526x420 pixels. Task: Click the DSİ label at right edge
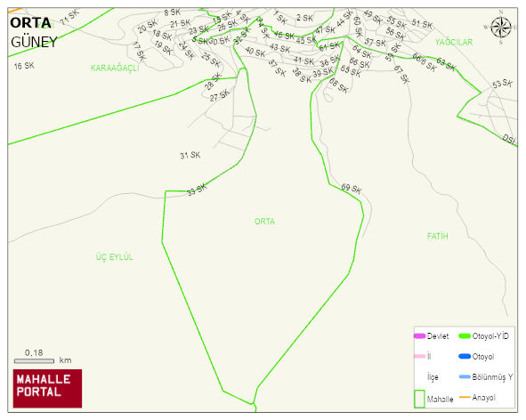[x=509, y=139]
